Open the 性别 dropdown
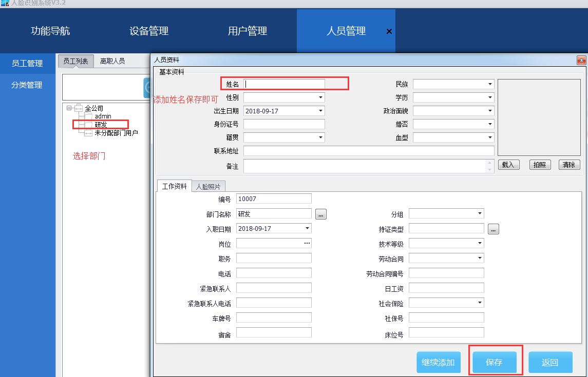Screen dimensions: 588x377 coord(320,97)
